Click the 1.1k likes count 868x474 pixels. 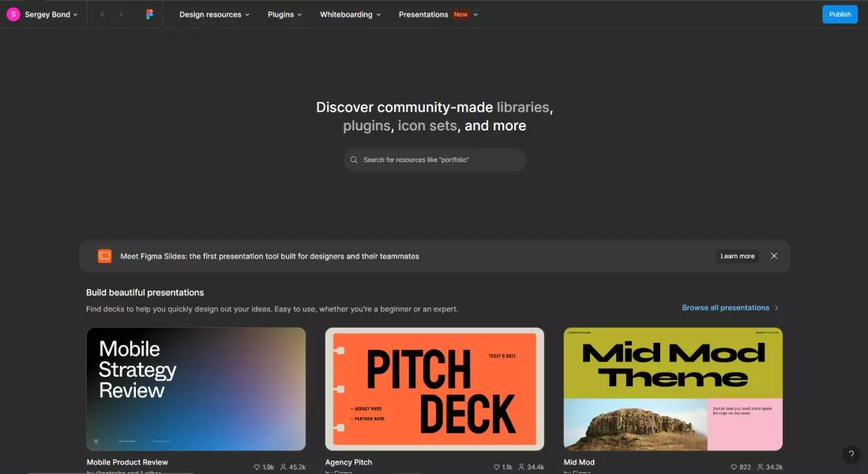(x=507, y=468)
